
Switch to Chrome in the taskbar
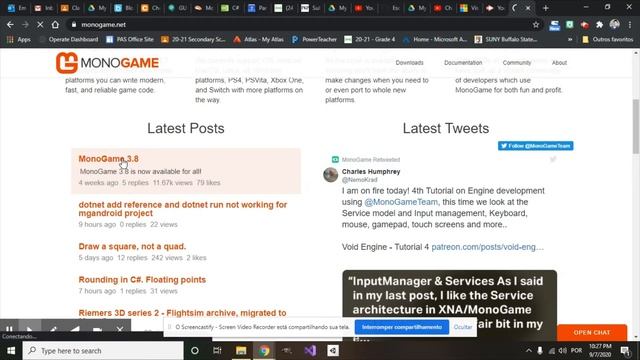(264, 351)
